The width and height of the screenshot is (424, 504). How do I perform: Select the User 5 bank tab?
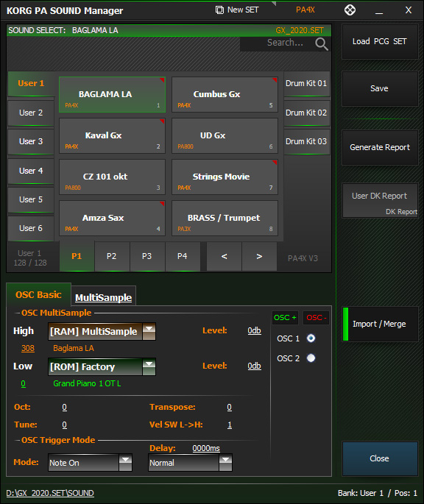pos(31,199)
